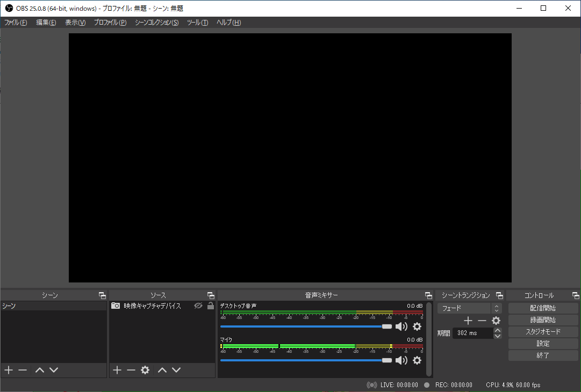This screenshot has width=581, height=392.
Task: Click the デスクトップ音声 level meter
Action: pos(321,313)
